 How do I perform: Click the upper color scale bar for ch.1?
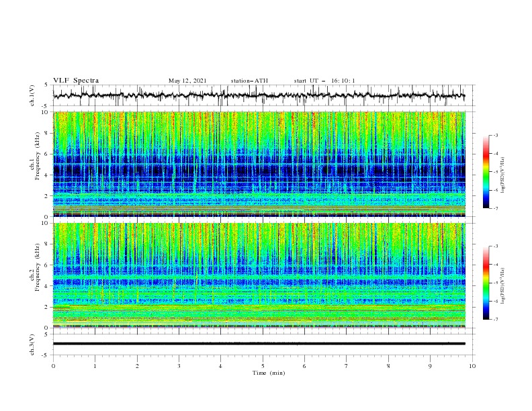(486, 172)
